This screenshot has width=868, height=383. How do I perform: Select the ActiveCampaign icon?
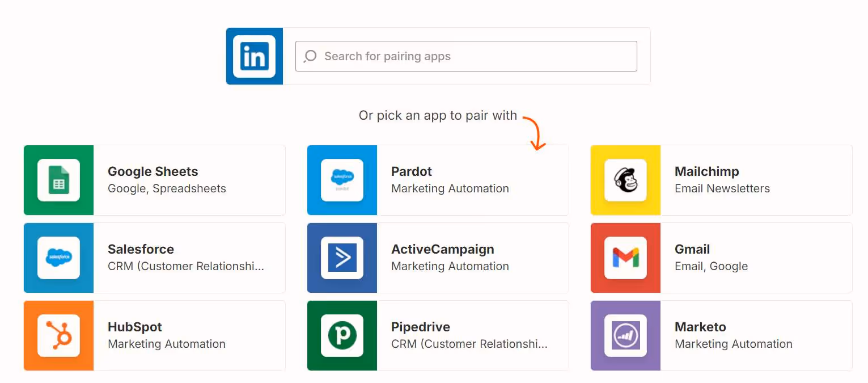click(342, 258)
